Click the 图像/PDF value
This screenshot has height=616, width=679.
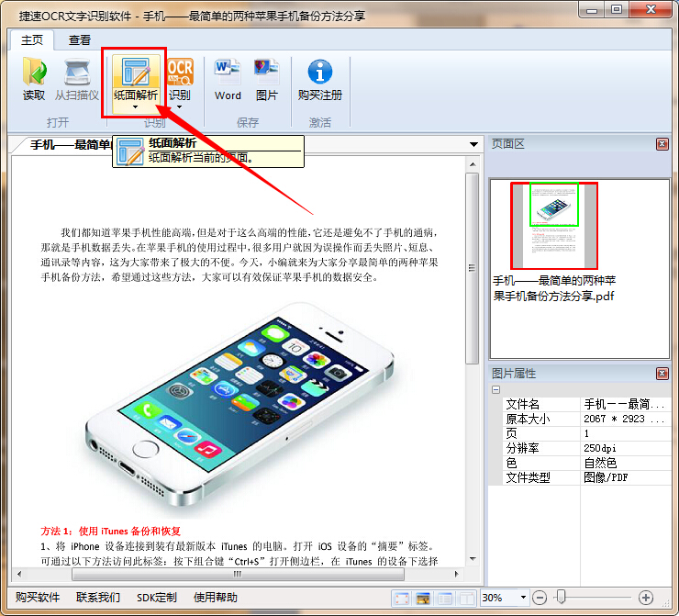(x=606, y=477)
